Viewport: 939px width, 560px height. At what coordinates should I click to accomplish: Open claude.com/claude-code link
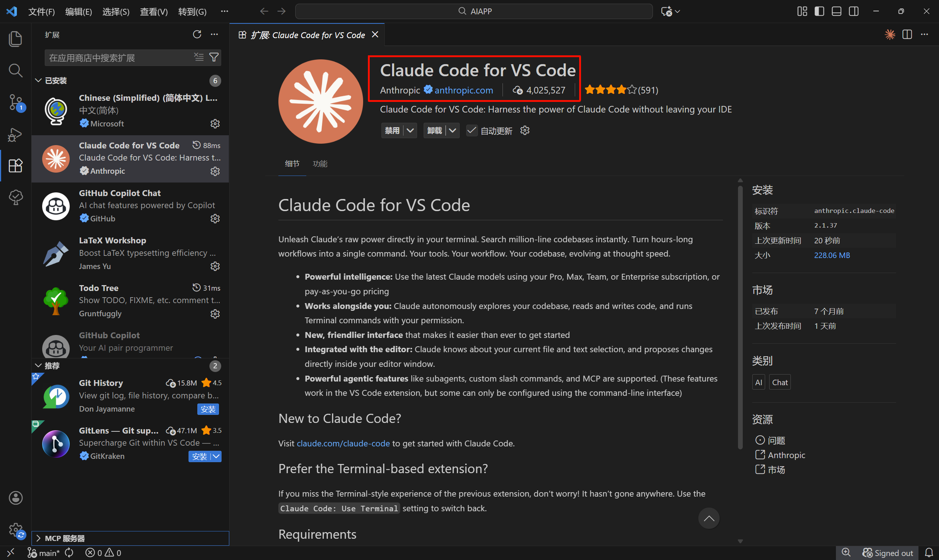click(343, 443)
